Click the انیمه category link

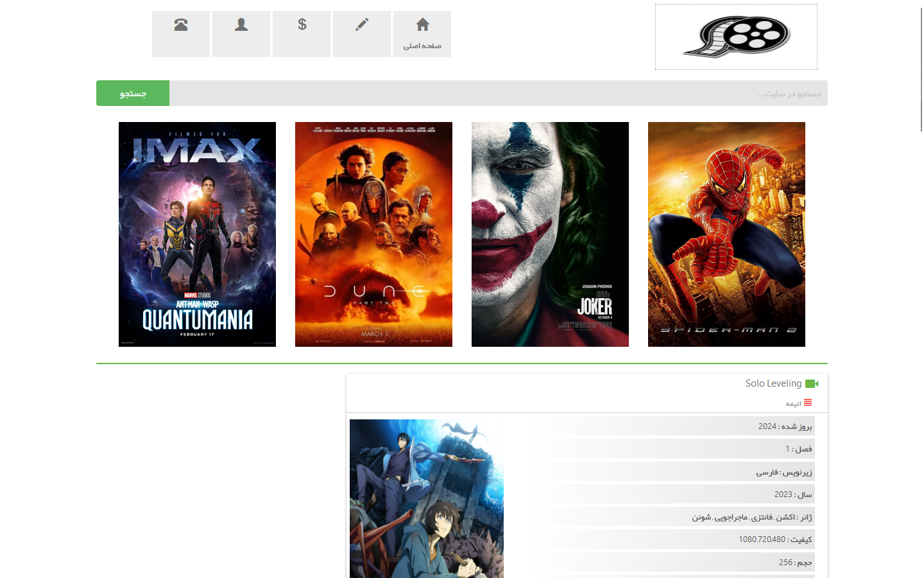(x=794, y=403)
